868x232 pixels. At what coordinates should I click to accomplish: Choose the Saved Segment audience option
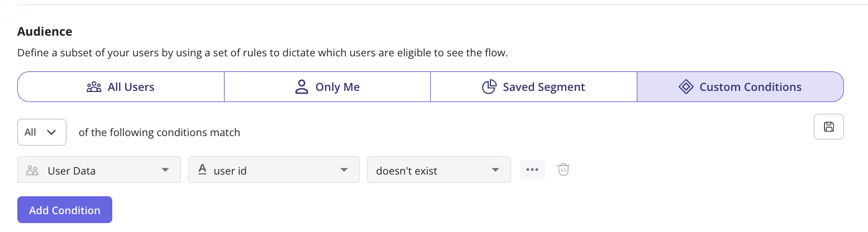click(x=533, y=87)
